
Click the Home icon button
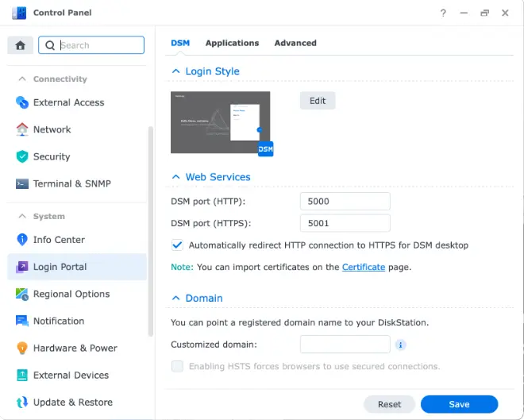point(21,45)
